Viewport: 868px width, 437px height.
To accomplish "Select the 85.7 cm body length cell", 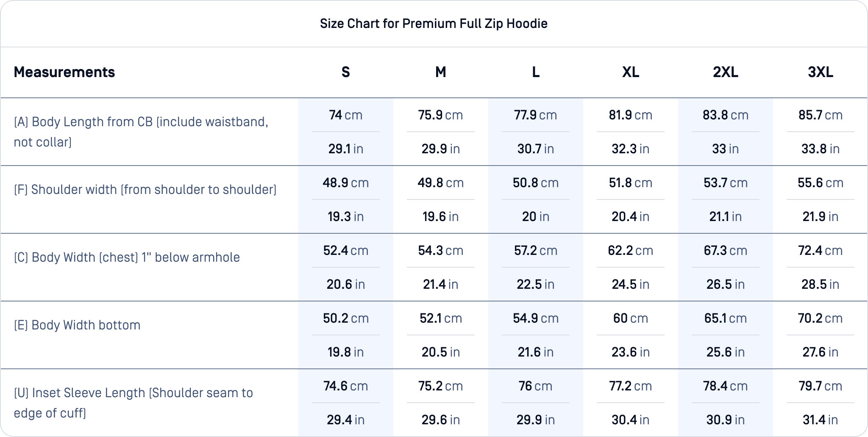I will [820, 115].
